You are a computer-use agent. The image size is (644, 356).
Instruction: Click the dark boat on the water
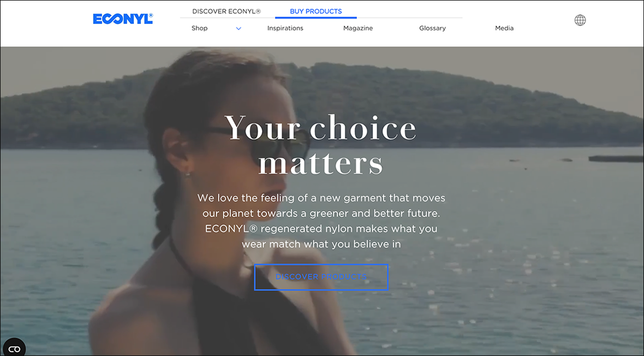[616, 159]
